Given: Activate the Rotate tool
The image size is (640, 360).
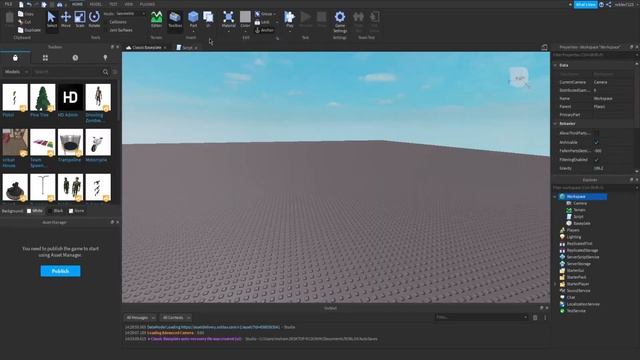Looking at the screenshot, I should coord(94,19).
